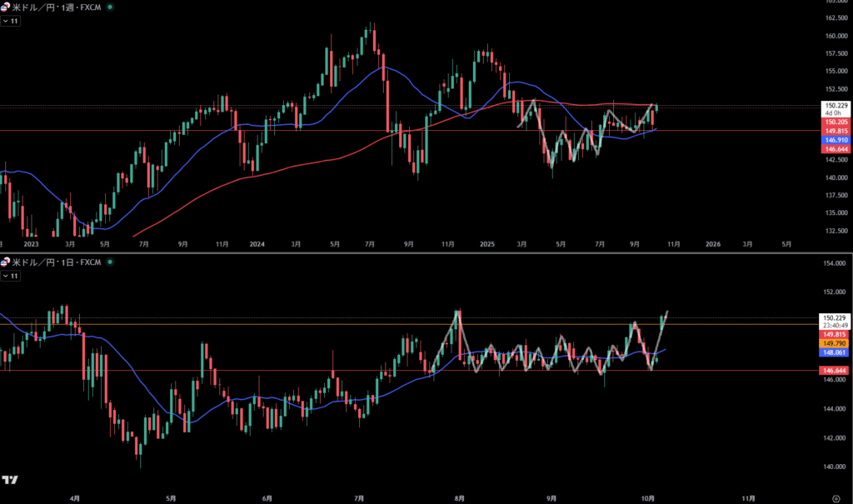
Task: Click the red 150.205 price label on the weekly chart
Action: (x=836, y=122)
